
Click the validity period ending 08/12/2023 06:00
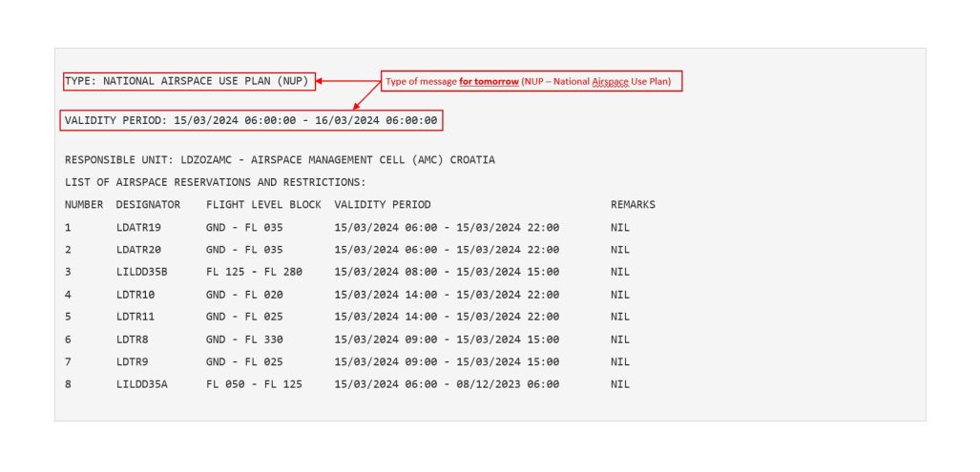pyautogui.click(x=447, y=384)
